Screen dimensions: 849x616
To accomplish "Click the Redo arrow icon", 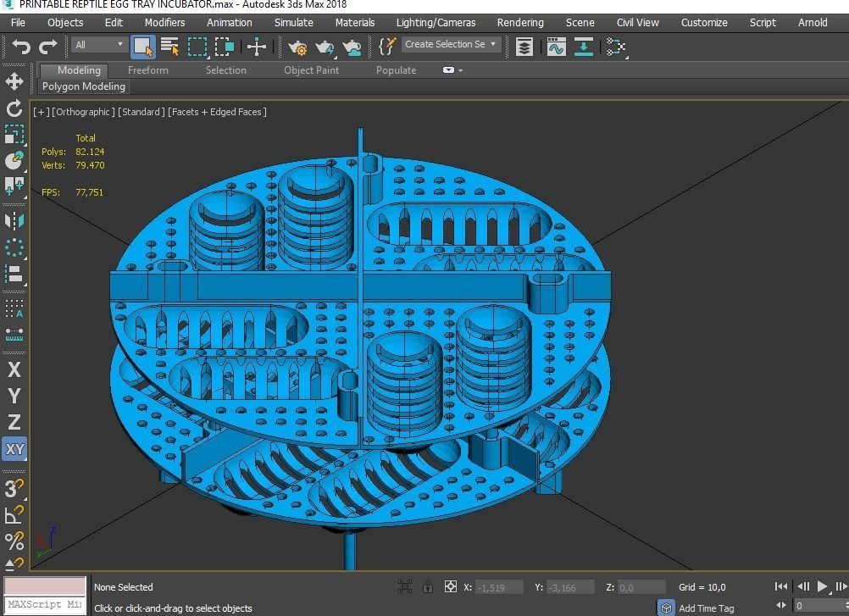I will [47, 47].
